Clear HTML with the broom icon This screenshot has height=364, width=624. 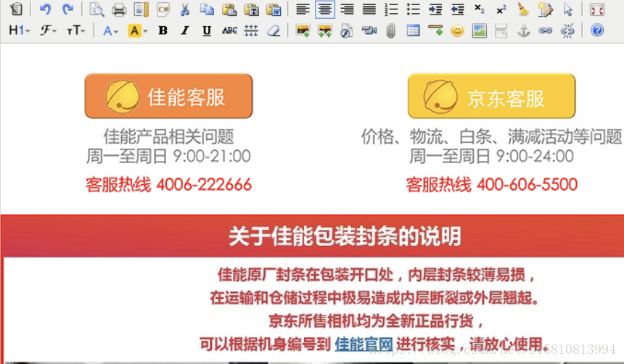pyautogui.click(x=523, y=9)
